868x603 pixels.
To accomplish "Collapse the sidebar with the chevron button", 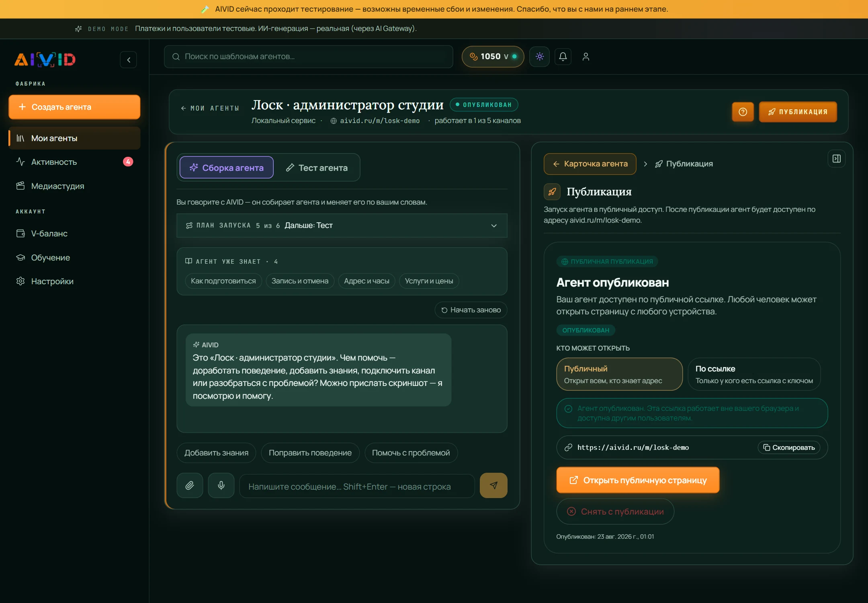I will (x=129, y=60).
